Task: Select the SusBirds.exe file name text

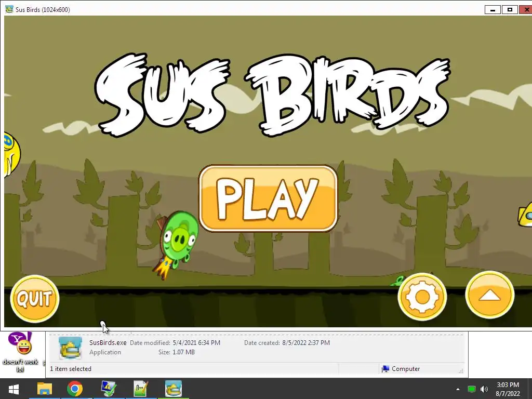Action: coord(108,343)
